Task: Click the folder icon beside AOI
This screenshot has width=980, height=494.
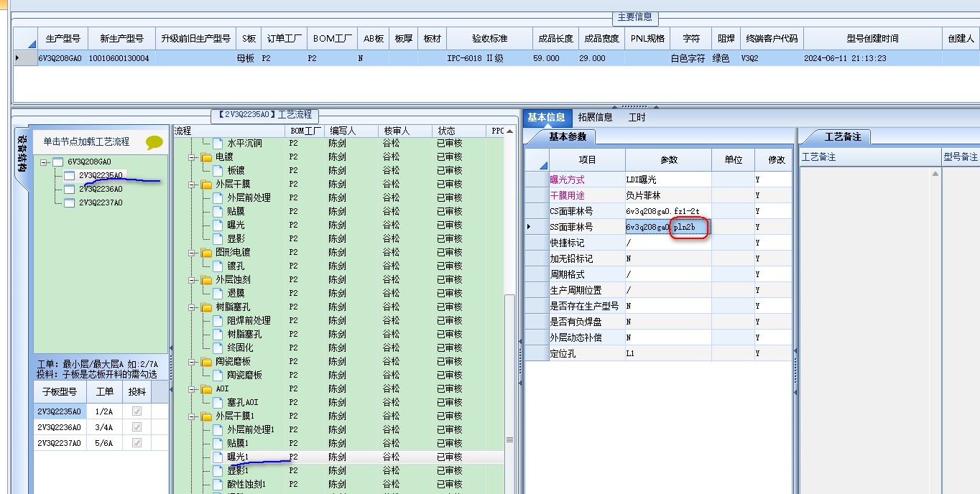Action: [x=207, y=388]
